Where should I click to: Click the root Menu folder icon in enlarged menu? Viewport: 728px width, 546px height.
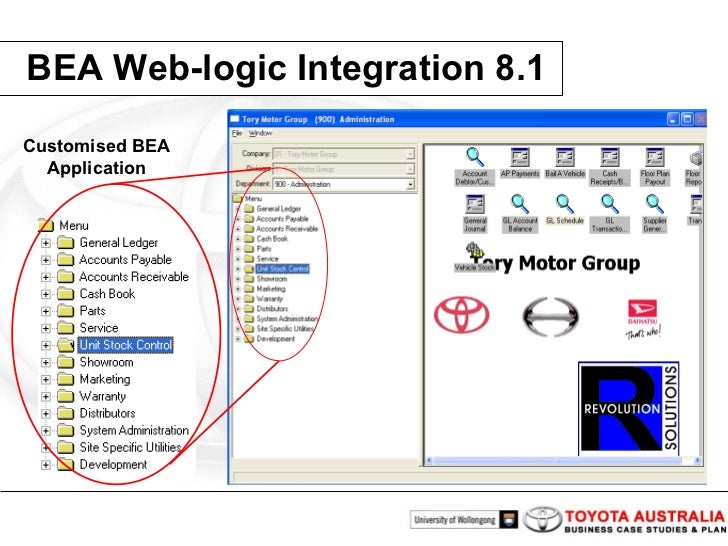coord(46,225)
